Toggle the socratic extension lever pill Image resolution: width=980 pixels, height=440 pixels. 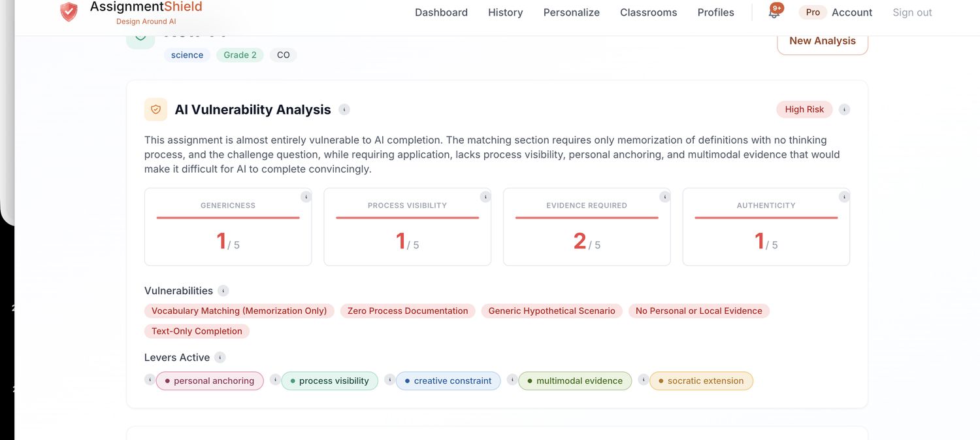[701, 381]
